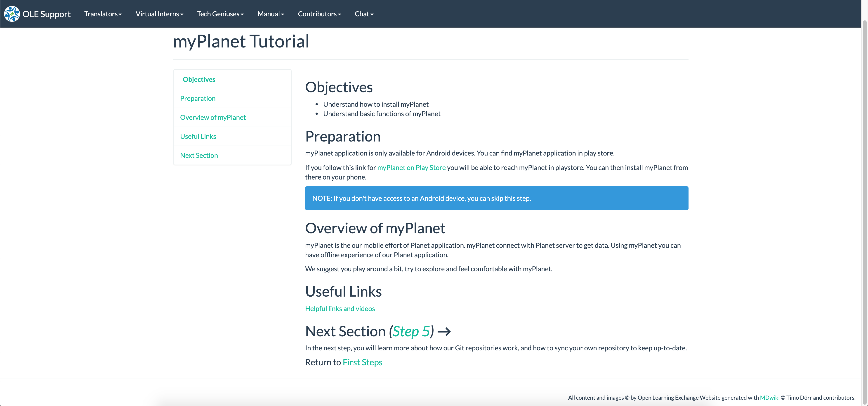Click 'Understand basic functions of myPlanet' bullet
Viewport: 868px width, 406px height.
coord(382,114)
